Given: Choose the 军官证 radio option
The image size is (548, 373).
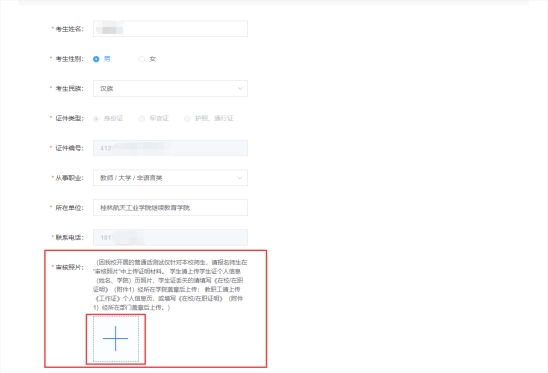Looking at the screenshot, I should pyautogui.click(x=142, y=119).
